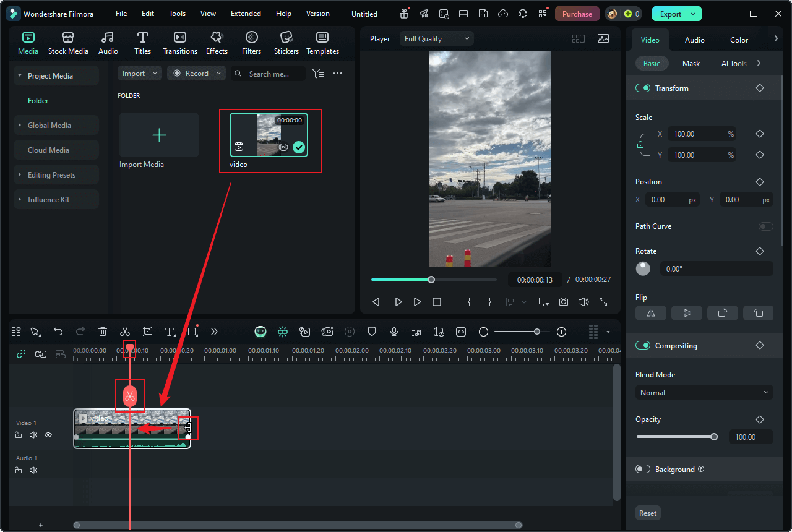The height and width of the screenshot is (532, 792).
Task: Click the Reset button
Action: [648, 513]
